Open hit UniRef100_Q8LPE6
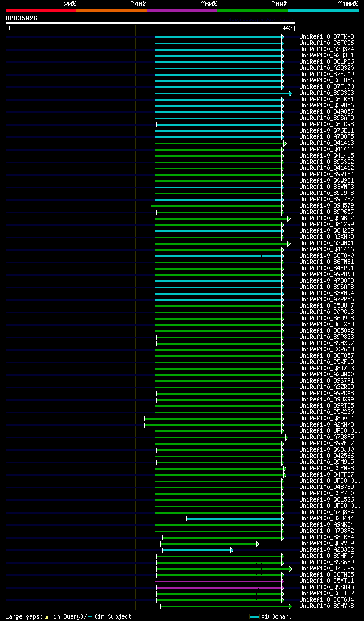The image size is (364, 621). coord(327,62)
